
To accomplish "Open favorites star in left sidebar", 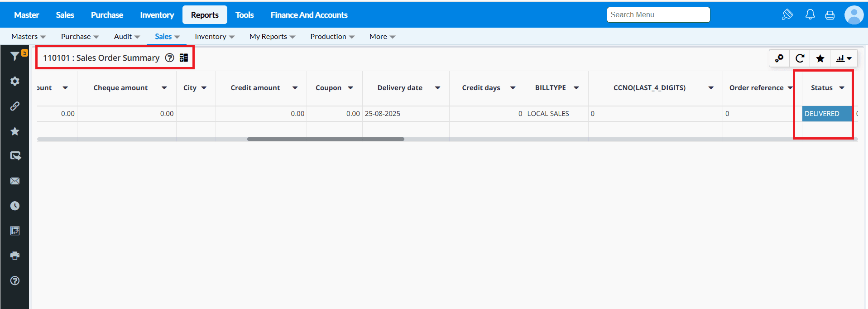I will coord(15,131).
